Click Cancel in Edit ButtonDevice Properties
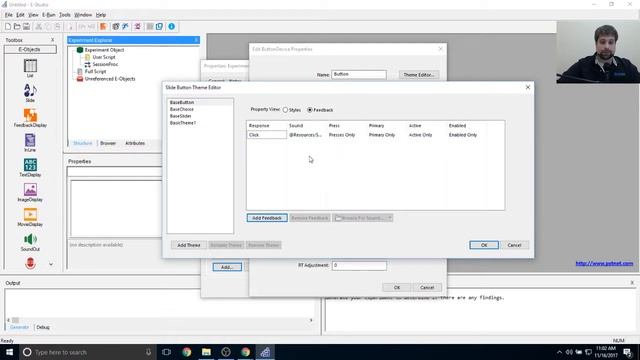Screen dimensions: 640x360 point(427,287)
